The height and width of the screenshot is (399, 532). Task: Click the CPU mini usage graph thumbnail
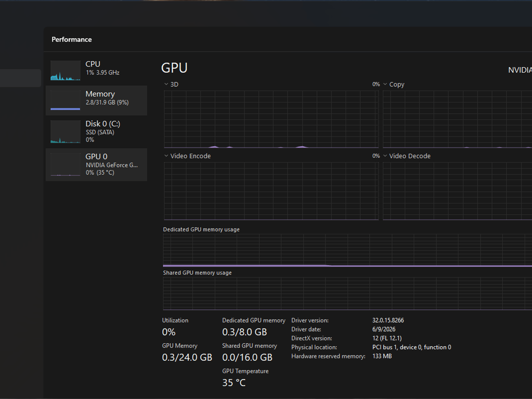coord(65,70)
